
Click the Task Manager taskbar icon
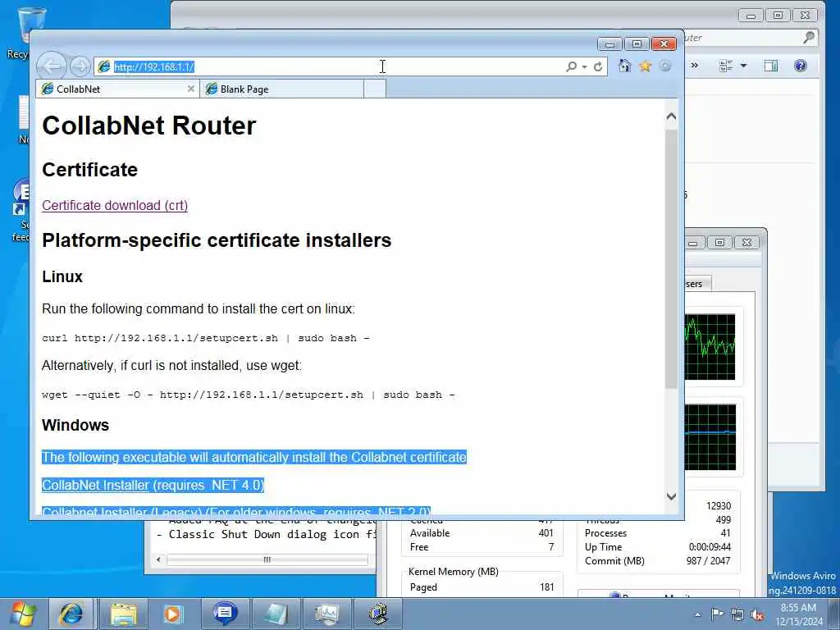coord(326,614)
